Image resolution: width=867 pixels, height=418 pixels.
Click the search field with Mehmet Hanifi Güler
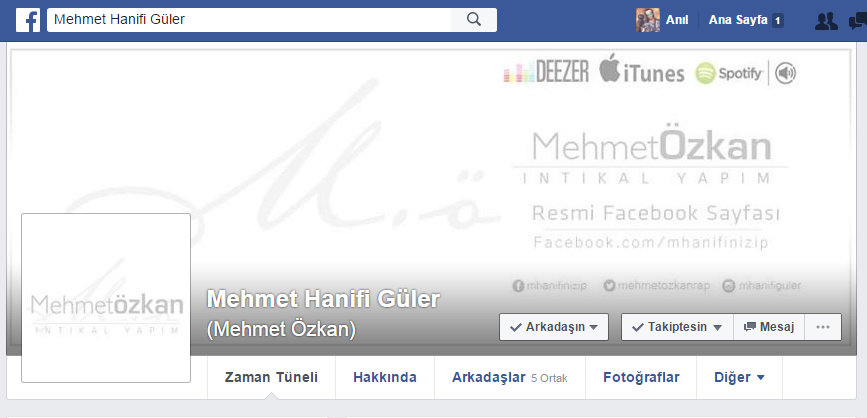pos(249,20)
